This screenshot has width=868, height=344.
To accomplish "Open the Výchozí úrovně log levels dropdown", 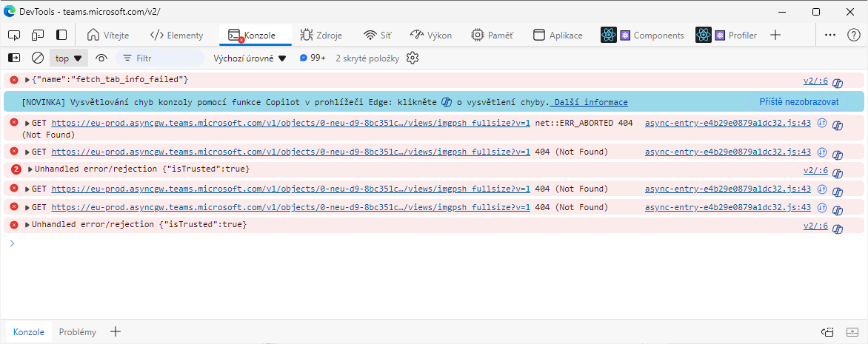I will 250,58.
